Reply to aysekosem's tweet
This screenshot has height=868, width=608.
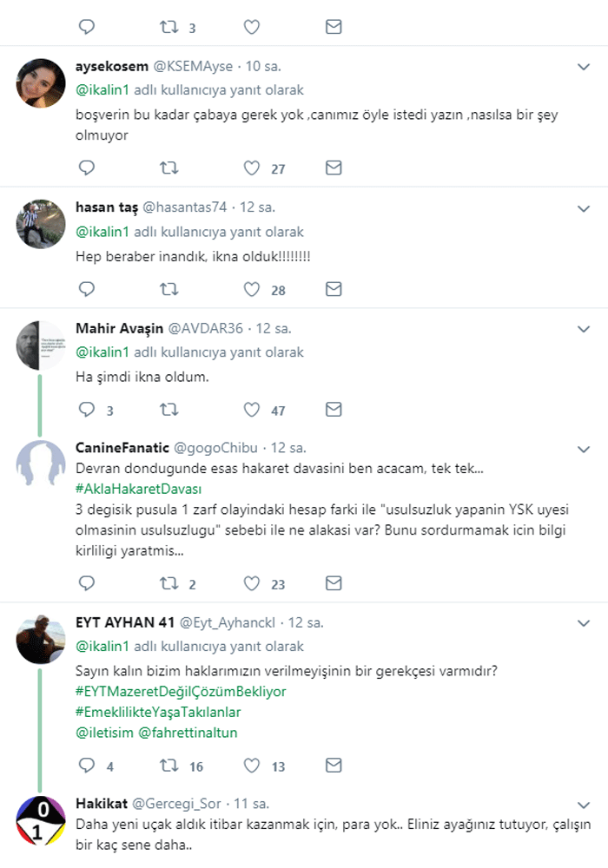click(86, 168)
